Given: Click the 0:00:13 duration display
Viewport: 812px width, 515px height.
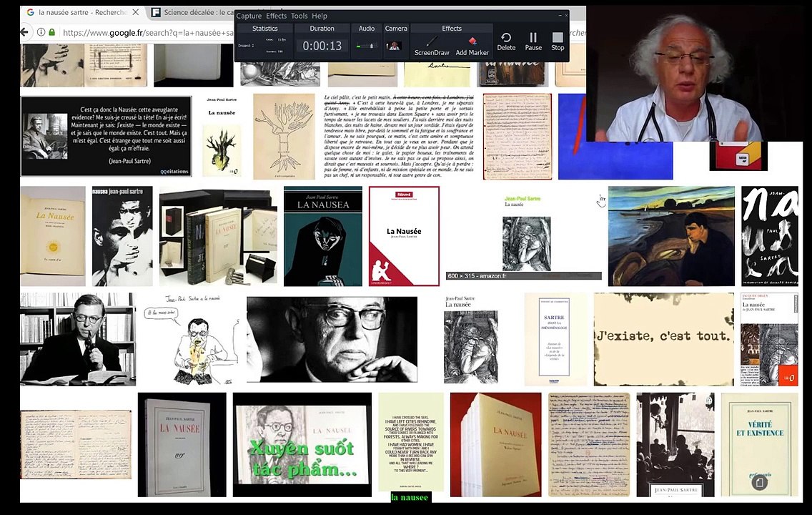Looking at the screenshot, I should pos(322,46).
